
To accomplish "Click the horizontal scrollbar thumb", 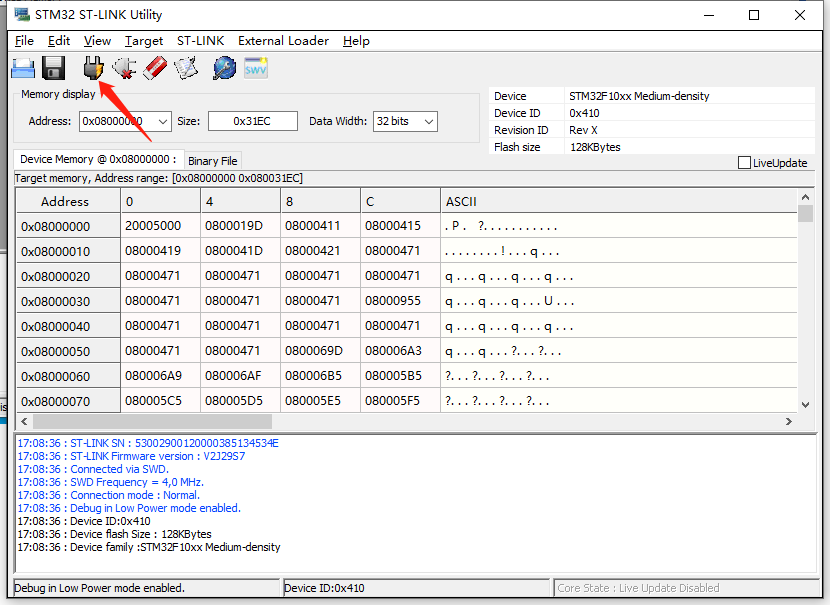I will click(152, 421).
